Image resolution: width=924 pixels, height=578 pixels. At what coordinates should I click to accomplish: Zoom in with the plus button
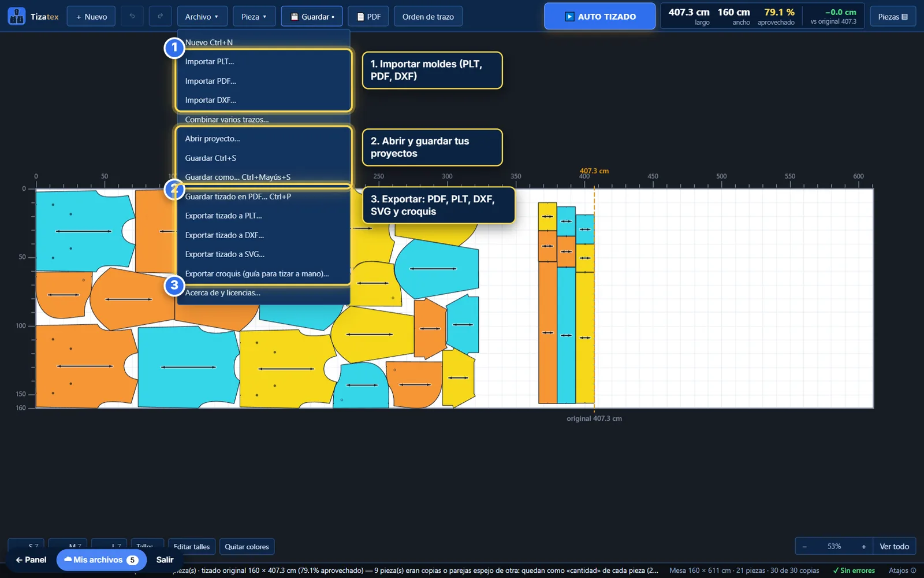tap(864, 546)
